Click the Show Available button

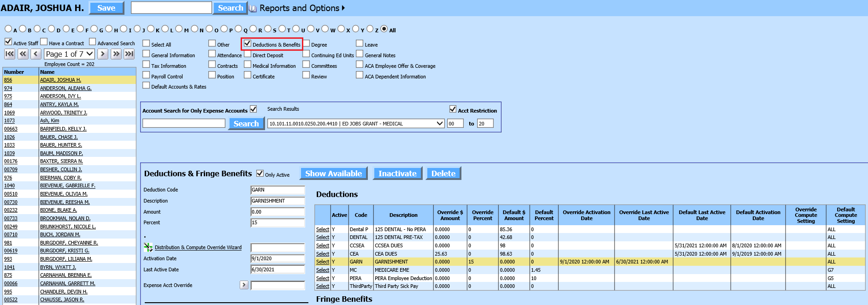tap(333, 173)
